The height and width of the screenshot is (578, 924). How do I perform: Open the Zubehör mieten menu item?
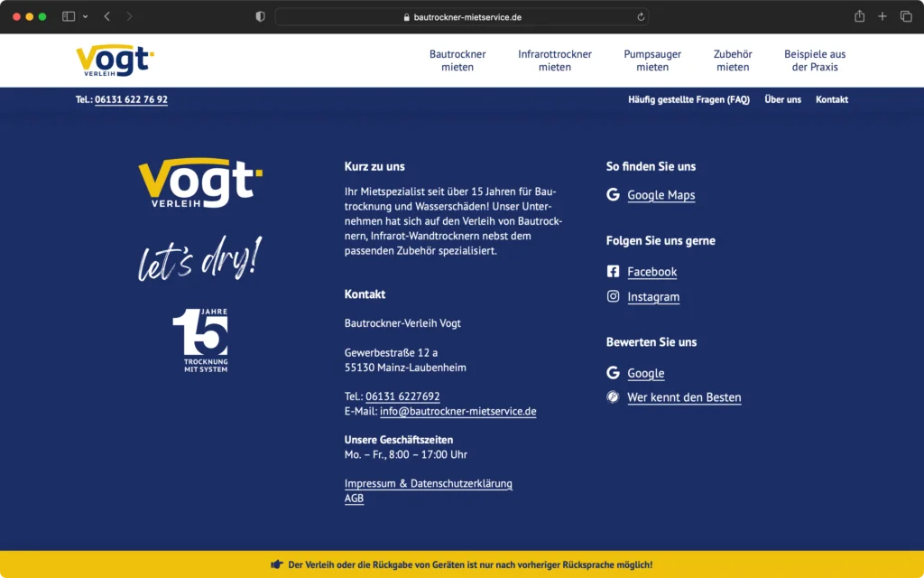[x=733, y=61]
